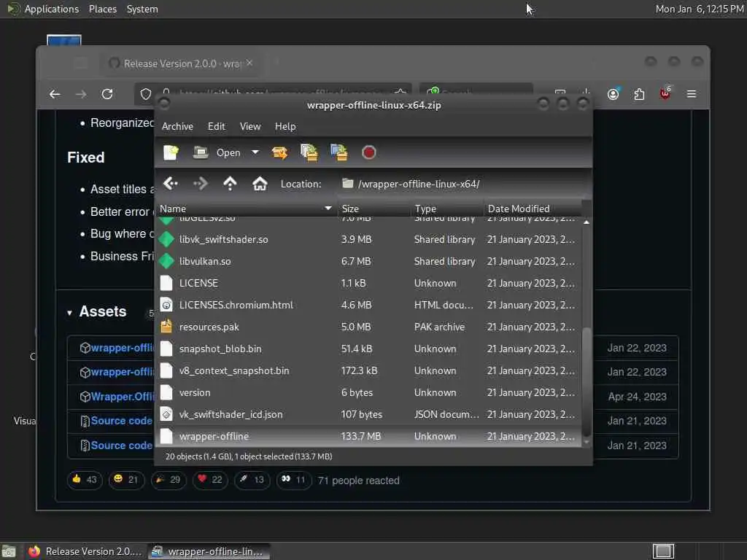Screen dimensions: 747x560
Task: Click the Firefox tracking protection shield icon
Action: (x=146, y=94)
